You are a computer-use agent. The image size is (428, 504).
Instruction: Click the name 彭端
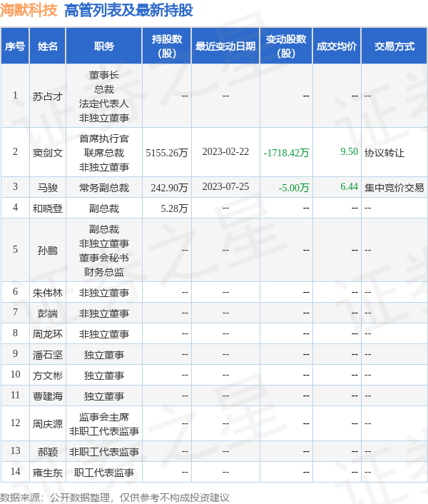[48, 313]
